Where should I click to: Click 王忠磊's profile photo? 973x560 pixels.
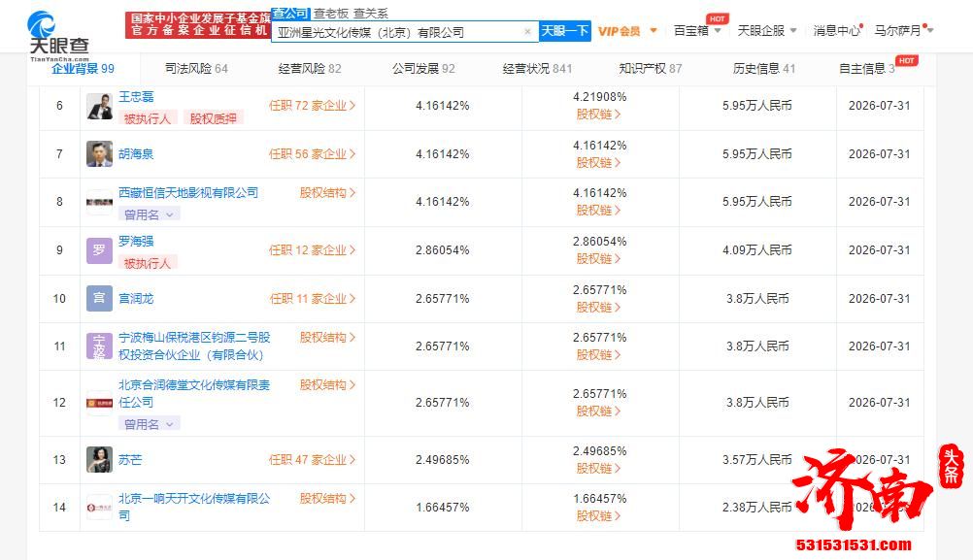point(98,107)
